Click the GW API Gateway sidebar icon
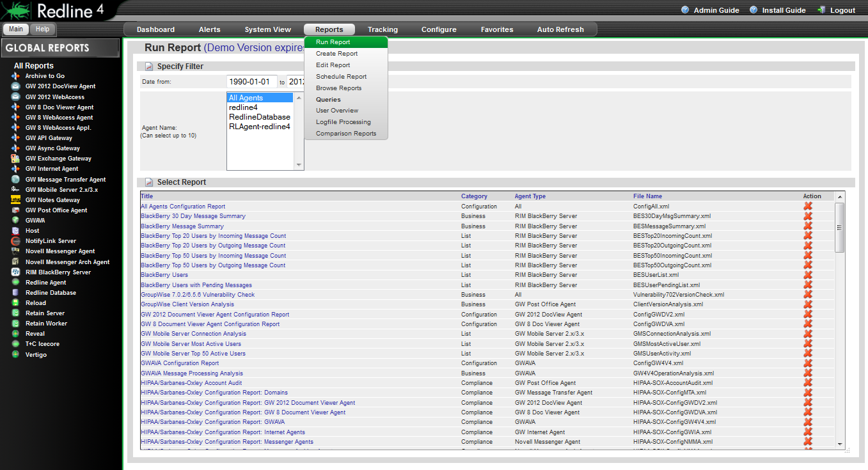This screenshot has width=868, height=470. point(15,138)
